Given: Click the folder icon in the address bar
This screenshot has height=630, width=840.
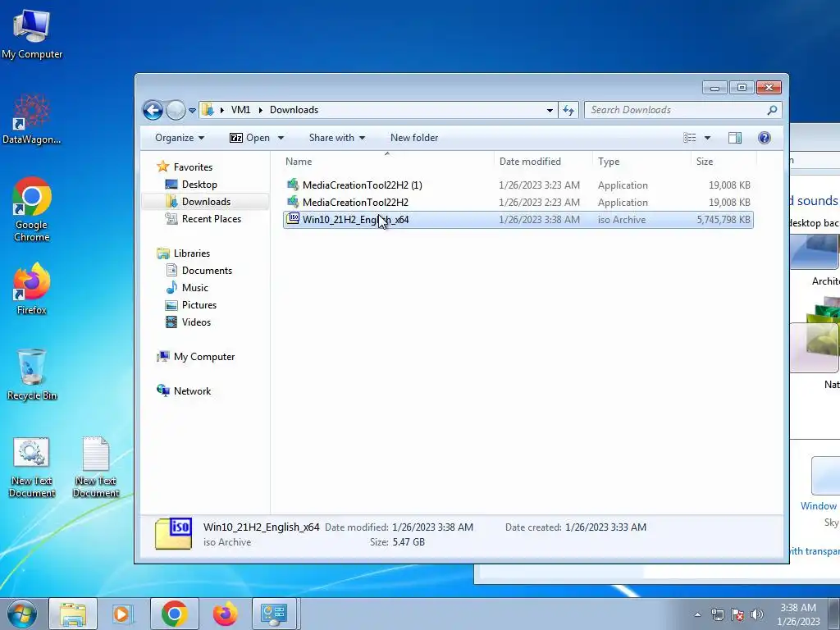Looking at the screenshot, I should [208, 110].
